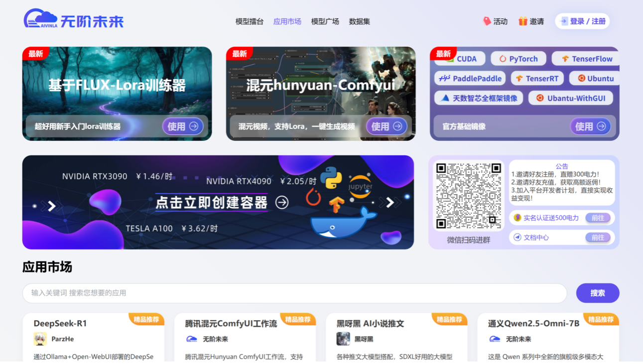Click the 登录 / 注册 button

(582, 21)
